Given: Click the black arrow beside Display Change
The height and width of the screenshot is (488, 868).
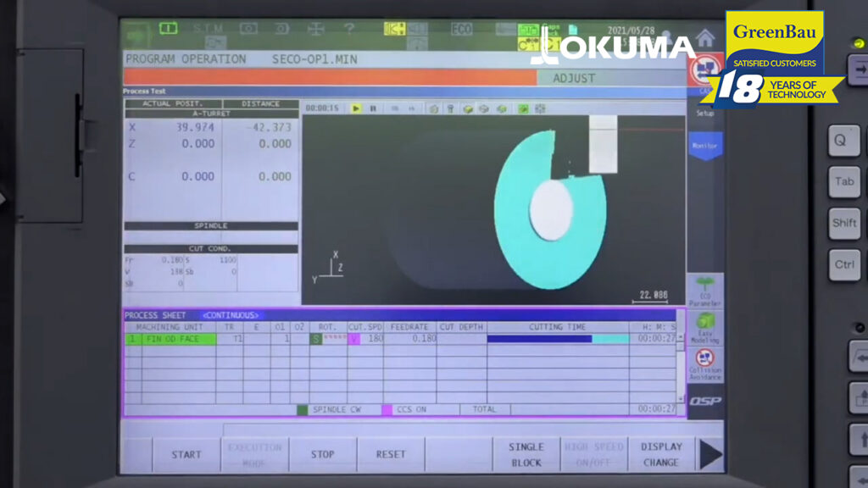Looking at the screenshot, I should click(x=711, y=453).
